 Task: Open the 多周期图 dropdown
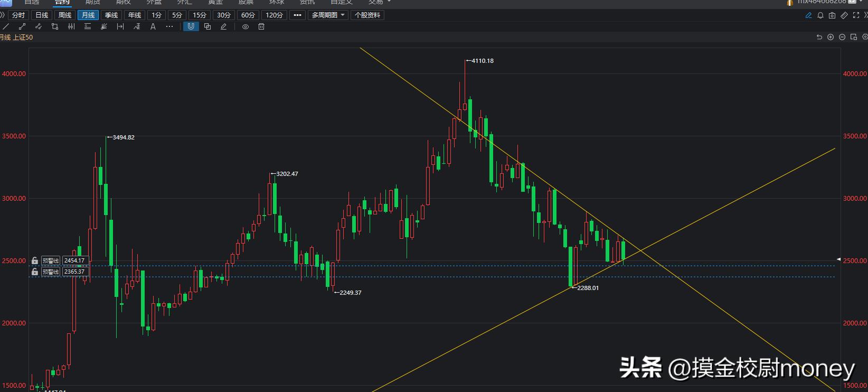[x=328, y=15]
